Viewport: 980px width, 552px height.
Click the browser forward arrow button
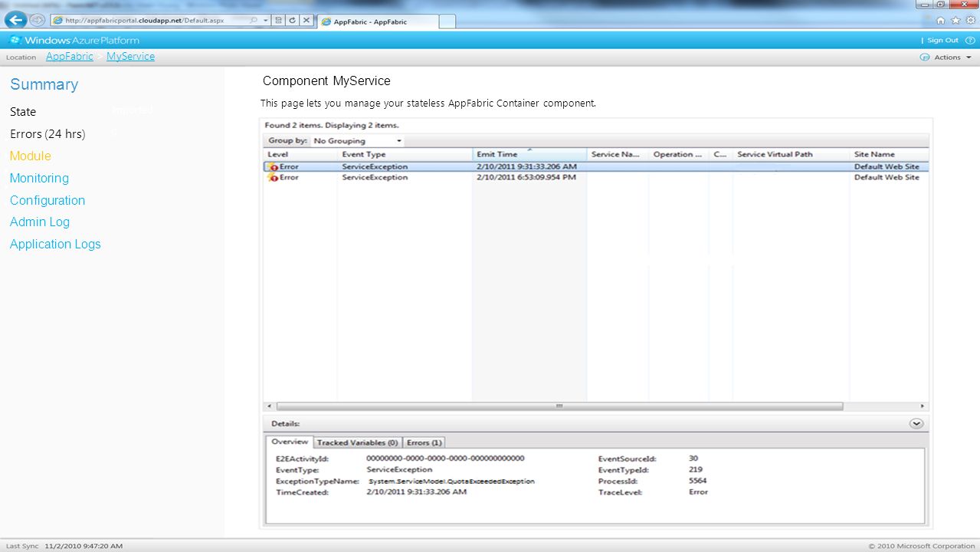coord(37,20)
